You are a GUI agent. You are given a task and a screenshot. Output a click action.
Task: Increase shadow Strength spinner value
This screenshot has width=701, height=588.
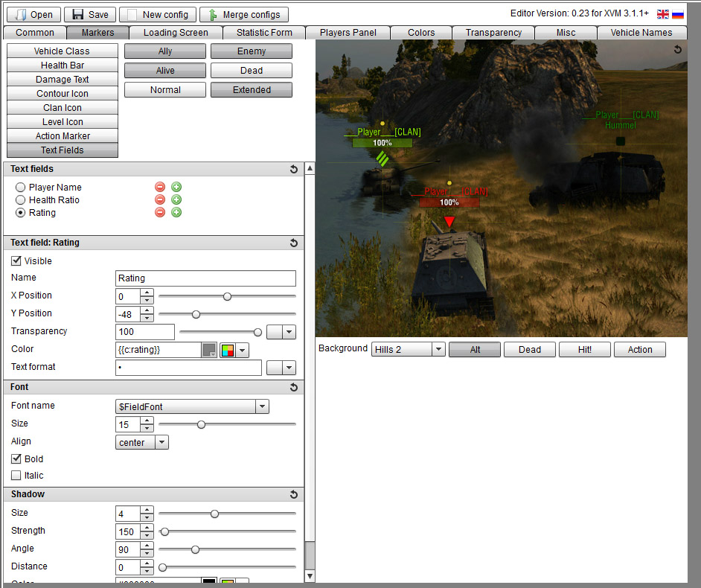click(x=147, y=528)
